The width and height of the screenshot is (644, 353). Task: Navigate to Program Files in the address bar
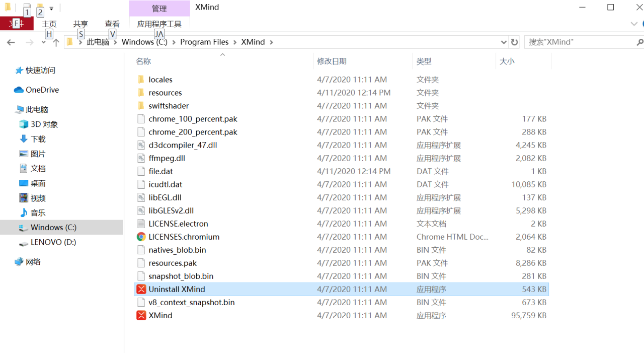(204, 42)
